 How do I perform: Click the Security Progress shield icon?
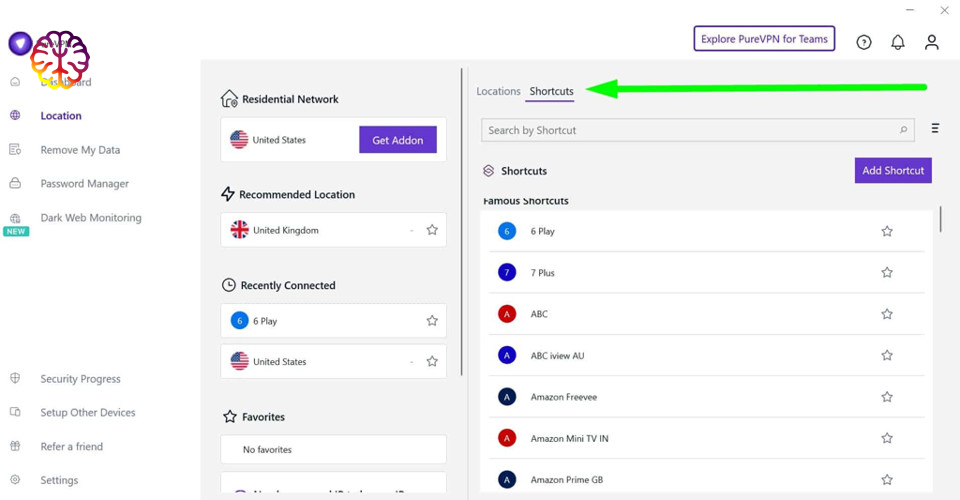[15, 378]
